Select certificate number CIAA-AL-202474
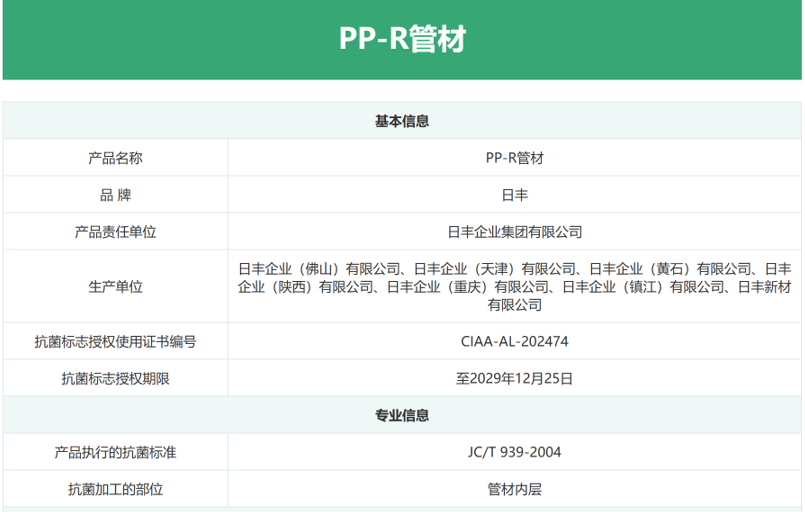This screenshot has width=805, height=512. pyautogui.click(x=514, y=342)
